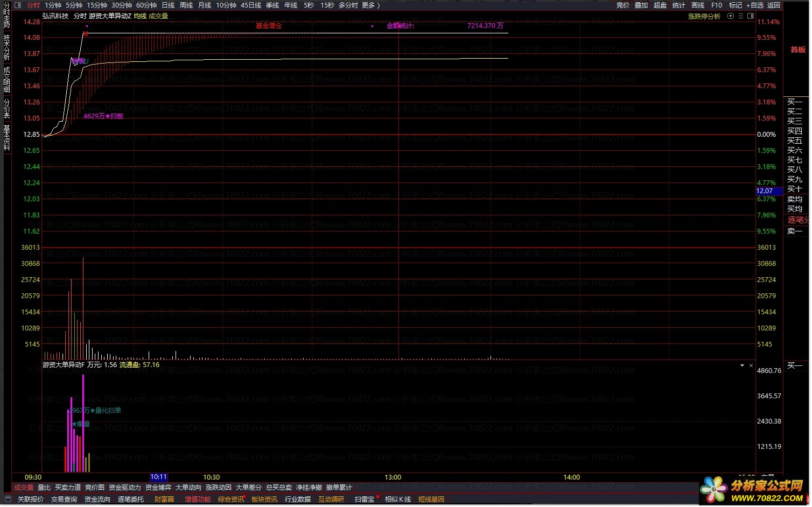Toggle the right side panel icon

(751, 16)
